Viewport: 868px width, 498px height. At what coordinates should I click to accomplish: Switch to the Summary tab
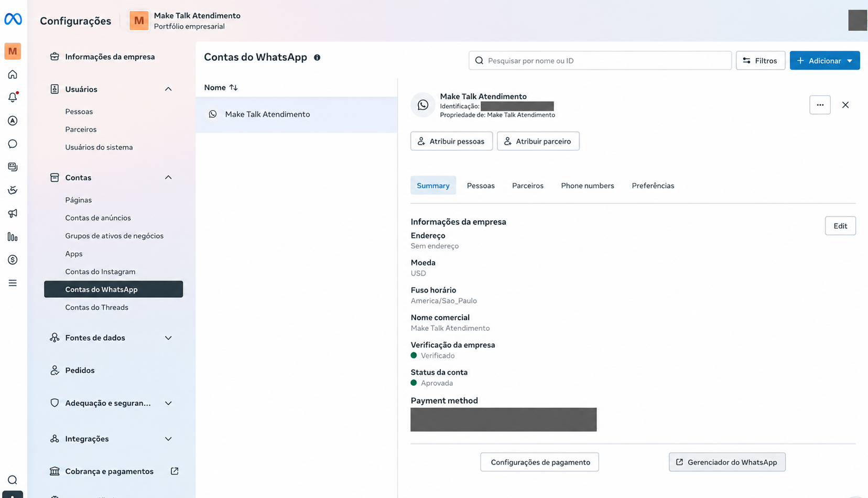(433, 186)
